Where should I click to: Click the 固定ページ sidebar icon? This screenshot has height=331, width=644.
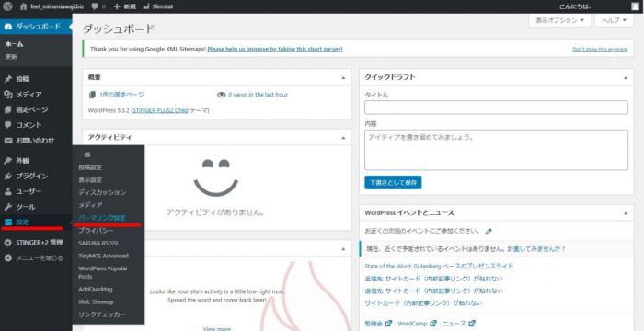(7, 109)
